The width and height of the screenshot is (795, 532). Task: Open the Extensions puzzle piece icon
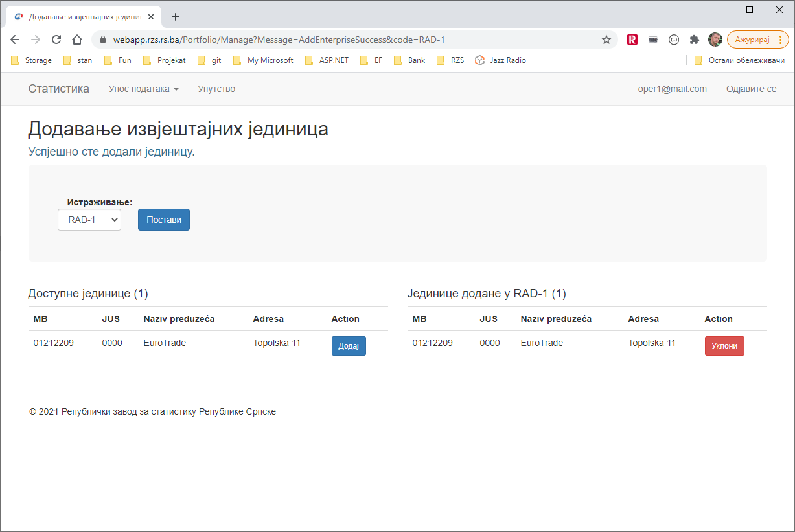coord(695,40)
